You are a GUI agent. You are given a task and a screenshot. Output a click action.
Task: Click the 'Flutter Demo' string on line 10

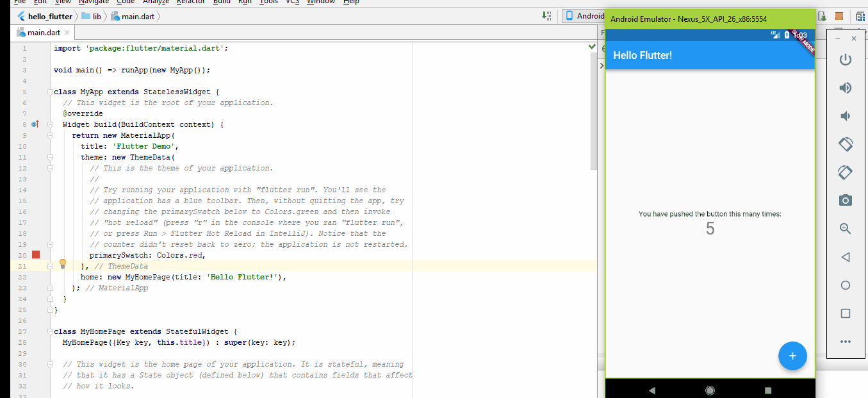point(145,146)
